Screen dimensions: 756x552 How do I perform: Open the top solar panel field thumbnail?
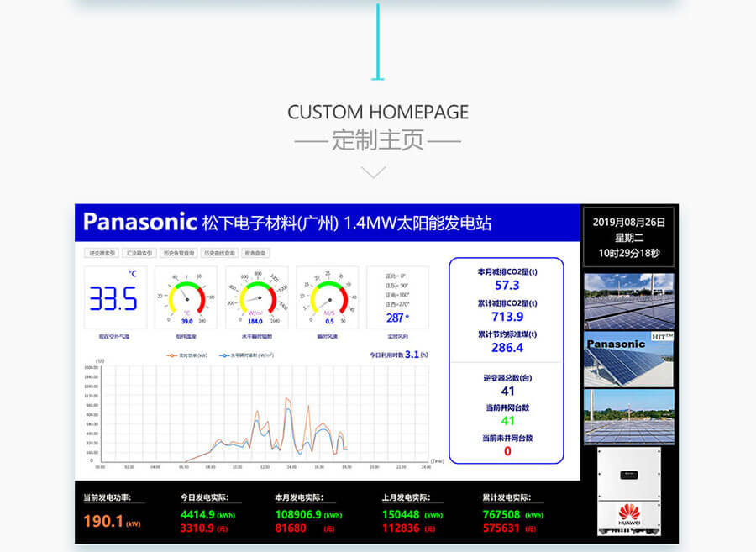coord(628,302)
